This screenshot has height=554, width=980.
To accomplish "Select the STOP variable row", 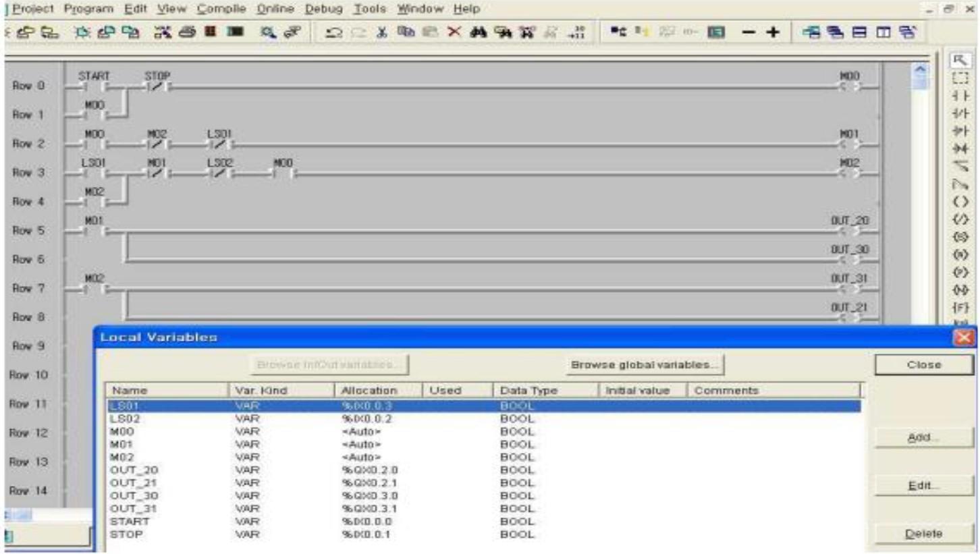I will (483, 534).
